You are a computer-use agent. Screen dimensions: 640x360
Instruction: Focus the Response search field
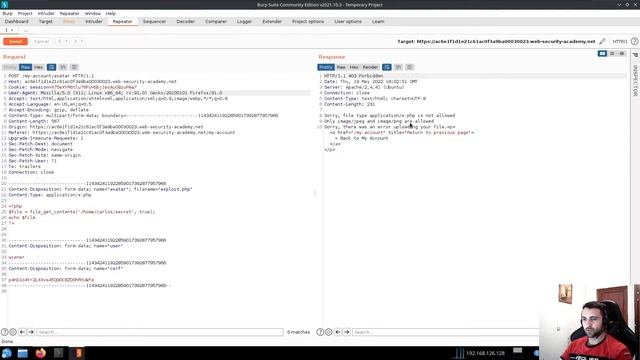446,332
